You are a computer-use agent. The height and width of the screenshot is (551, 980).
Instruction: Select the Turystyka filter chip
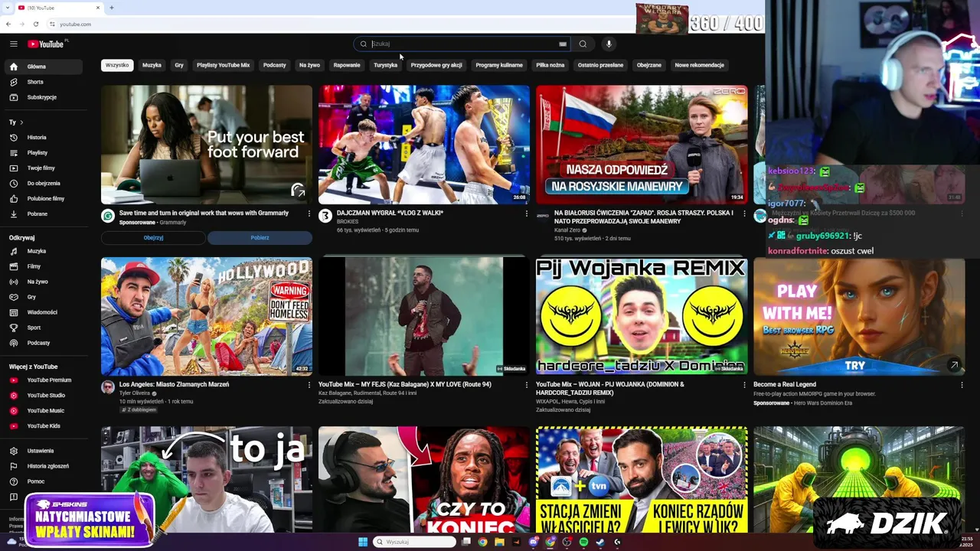[386, 65]
